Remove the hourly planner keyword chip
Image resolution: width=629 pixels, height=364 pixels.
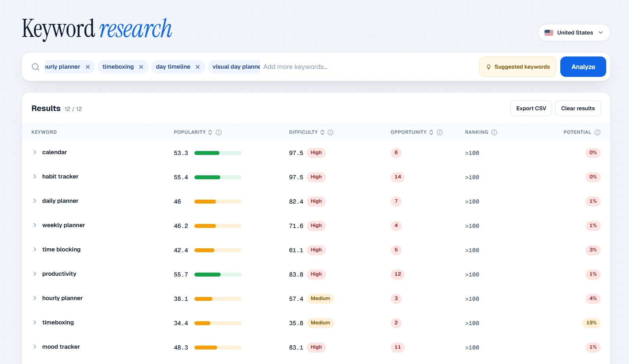[88, 67]
